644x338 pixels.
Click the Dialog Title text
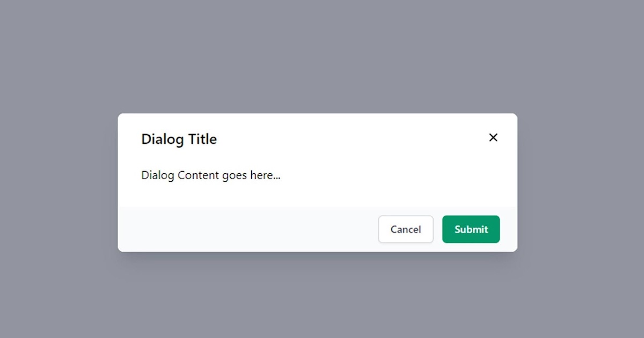pyautogui.click(x=179, y=139)
